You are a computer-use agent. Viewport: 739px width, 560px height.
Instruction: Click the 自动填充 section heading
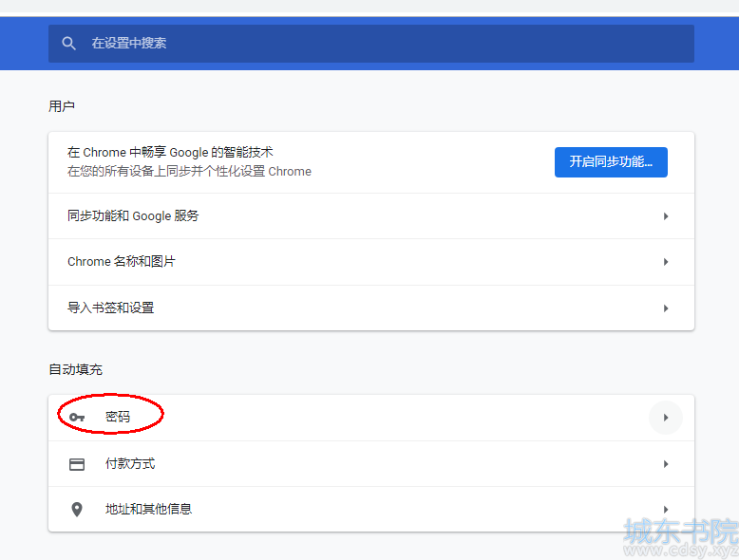(75, 369)
